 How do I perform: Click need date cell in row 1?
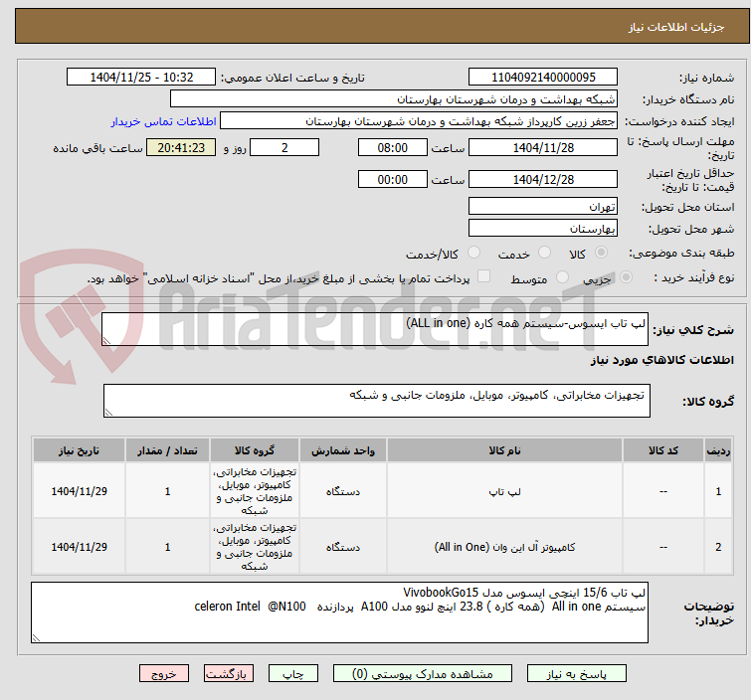point(79,491)
